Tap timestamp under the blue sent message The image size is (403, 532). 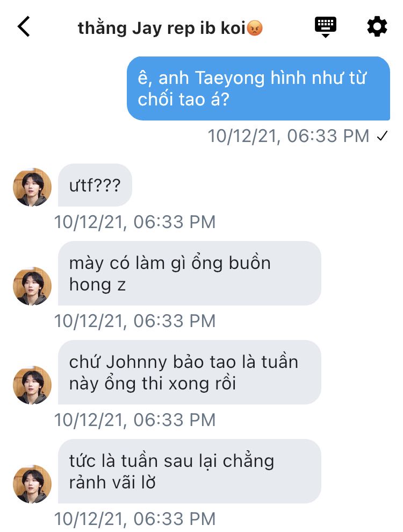coord(288,136)
